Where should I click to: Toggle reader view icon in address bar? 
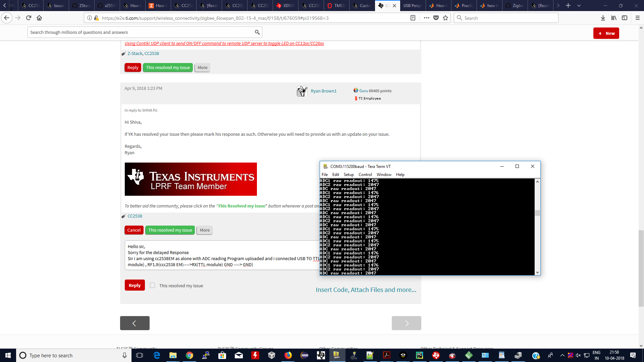(413, 18)
